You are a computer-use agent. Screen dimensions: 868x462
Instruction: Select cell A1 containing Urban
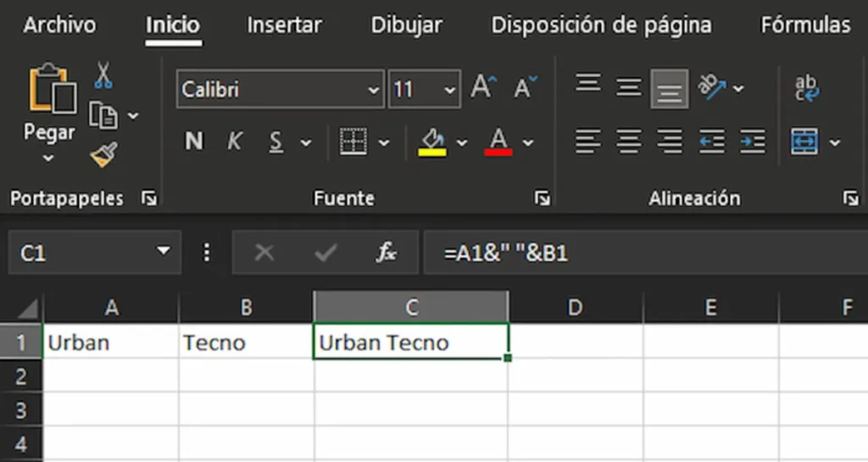[x=110, y=342]
